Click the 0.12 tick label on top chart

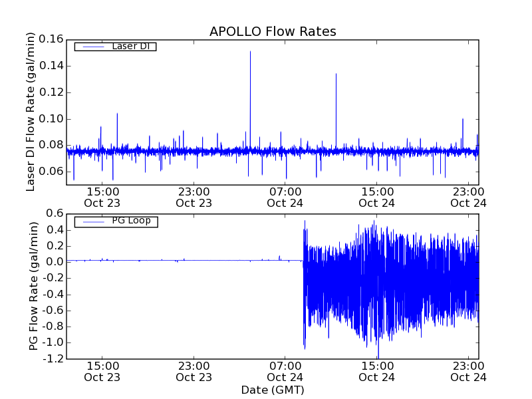(x=51, y=92)
